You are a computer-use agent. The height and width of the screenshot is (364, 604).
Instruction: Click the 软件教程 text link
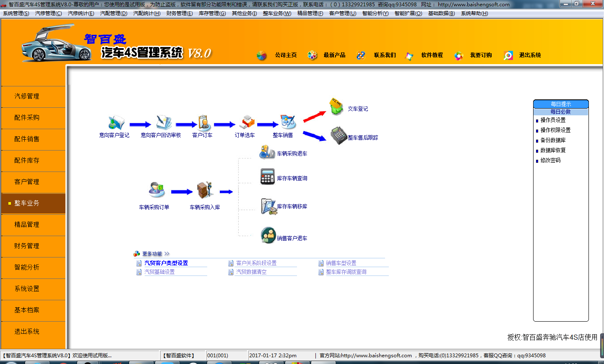pos(432,55)
